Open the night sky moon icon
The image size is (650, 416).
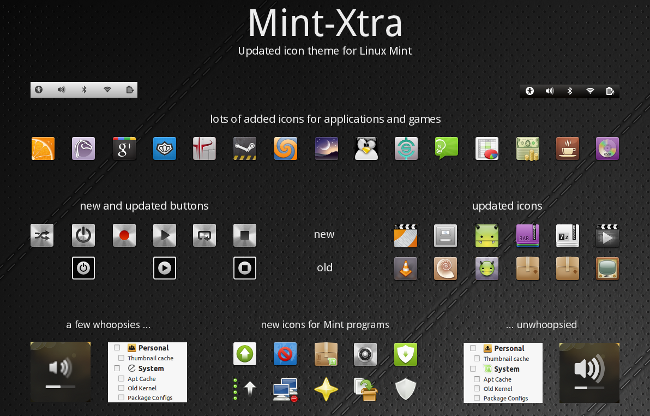[x=326, y=148]
